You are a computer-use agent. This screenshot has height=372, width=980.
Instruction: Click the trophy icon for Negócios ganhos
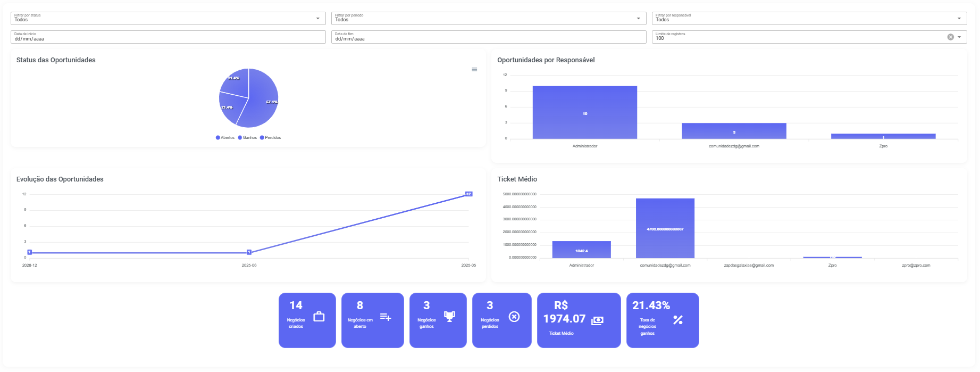pos(449,317)
